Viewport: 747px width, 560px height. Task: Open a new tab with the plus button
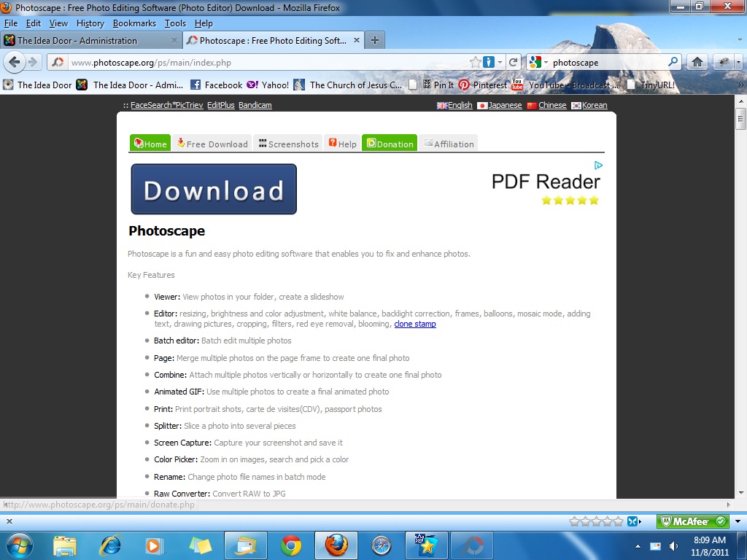coord(375,41)
